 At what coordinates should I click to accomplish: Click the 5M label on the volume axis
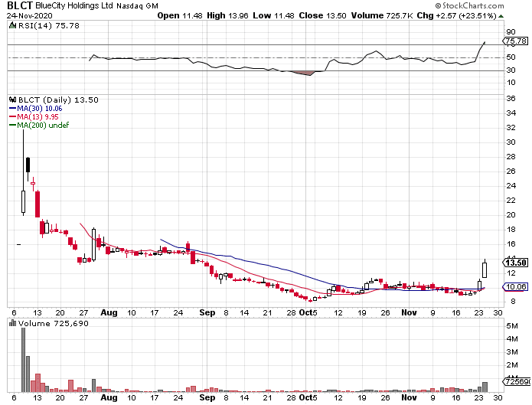tap(512, 326)
